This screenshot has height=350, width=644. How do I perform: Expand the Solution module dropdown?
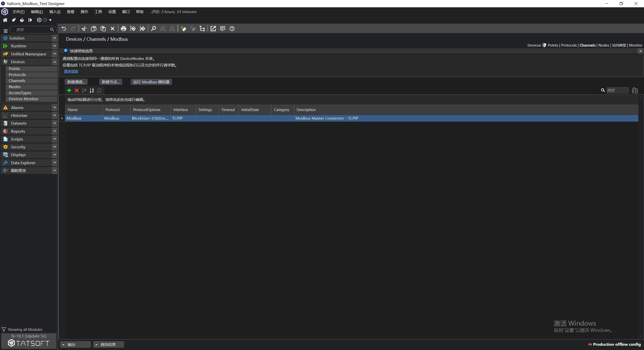click(x=55, y=38)
